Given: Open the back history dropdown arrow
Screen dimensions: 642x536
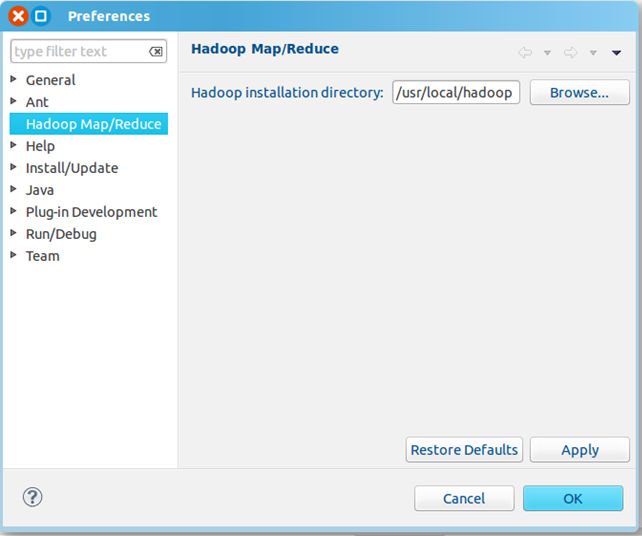Looking at the screenshot, I should pos(547,53).
